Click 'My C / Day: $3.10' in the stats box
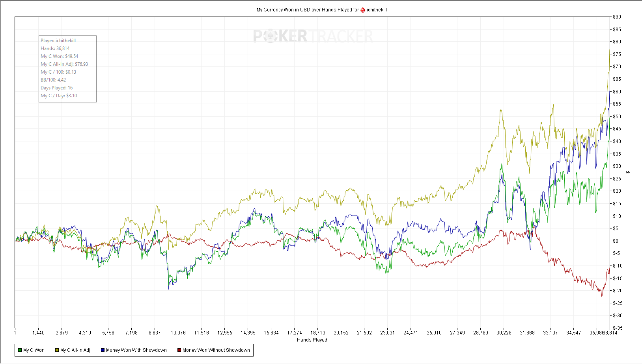Screen dimensions: 642x364 click(59, 96)
